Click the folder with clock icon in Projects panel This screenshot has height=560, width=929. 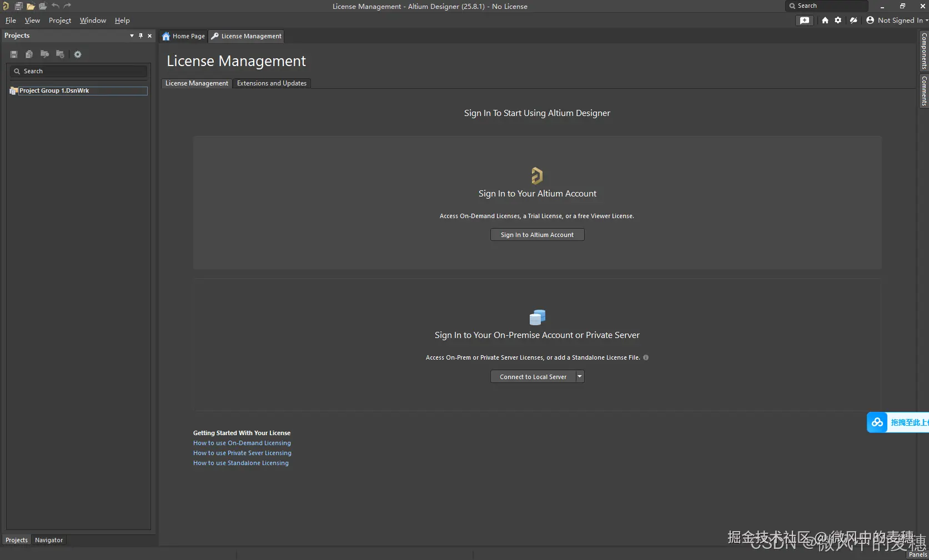pos(60,54)
